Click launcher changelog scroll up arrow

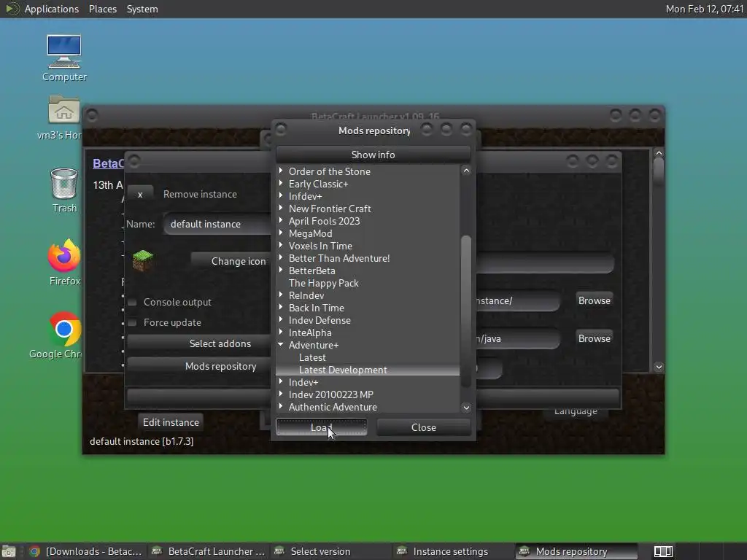pos(659,153)
